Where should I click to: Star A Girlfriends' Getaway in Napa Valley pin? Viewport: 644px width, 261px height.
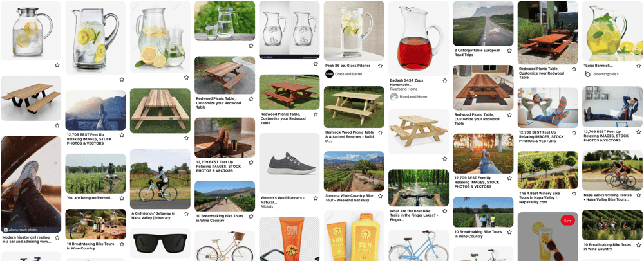186,213
